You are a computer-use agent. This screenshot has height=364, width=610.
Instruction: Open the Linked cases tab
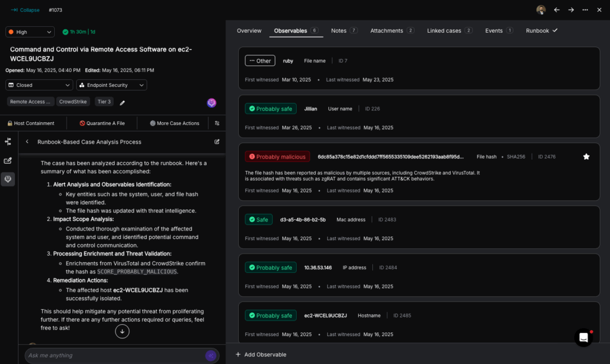coord(449,30)
